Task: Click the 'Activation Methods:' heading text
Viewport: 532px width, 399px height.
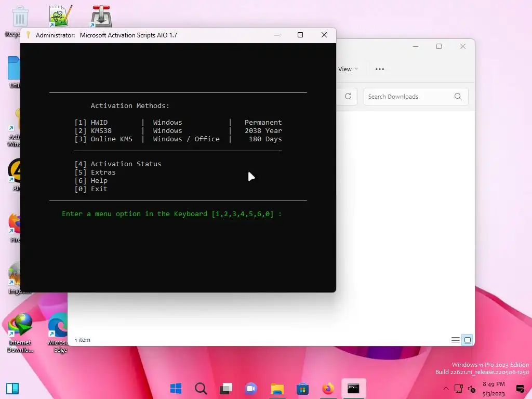Action: (130, 106)
